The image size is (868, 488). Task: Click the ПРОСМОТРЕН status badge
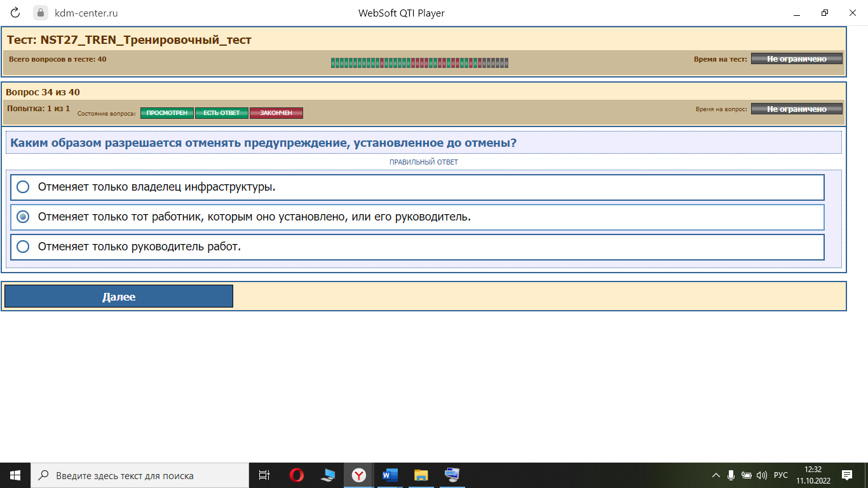pos(167,113)
